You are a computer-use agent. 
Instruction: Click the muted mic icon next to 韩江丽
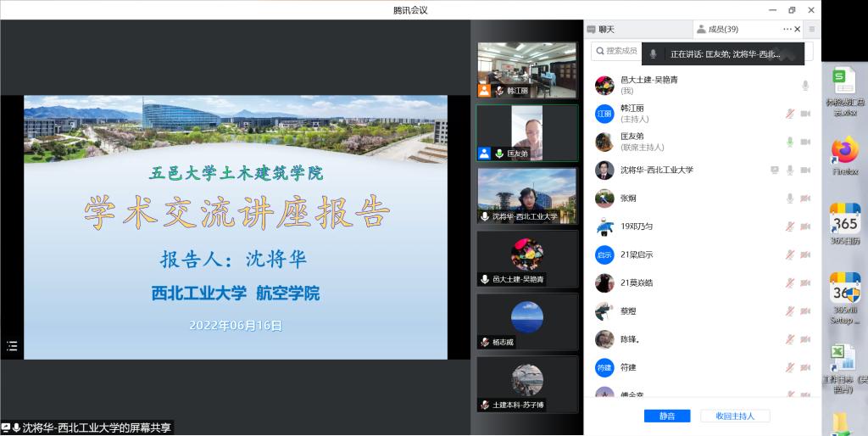(790, 114)
